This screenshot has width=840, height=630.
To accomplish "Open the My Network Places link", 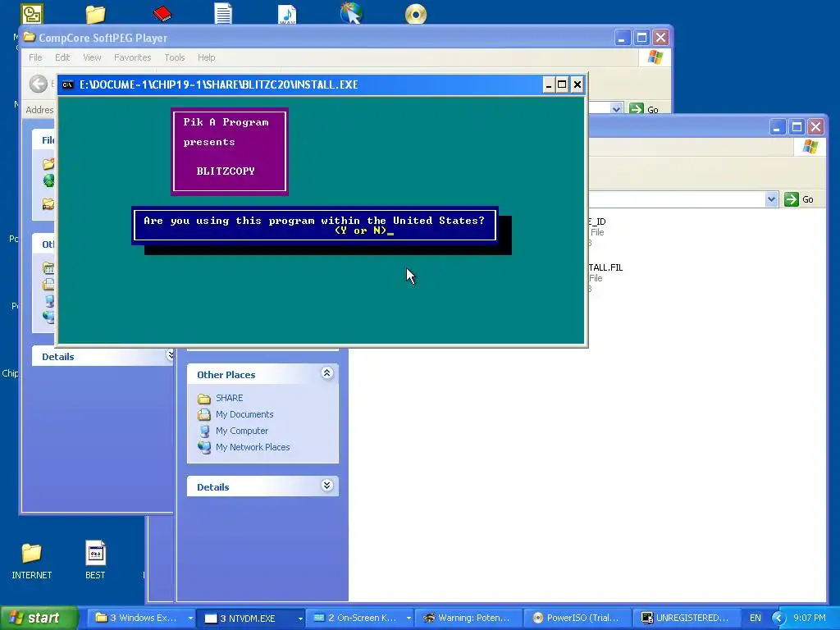I will (253, 447).
